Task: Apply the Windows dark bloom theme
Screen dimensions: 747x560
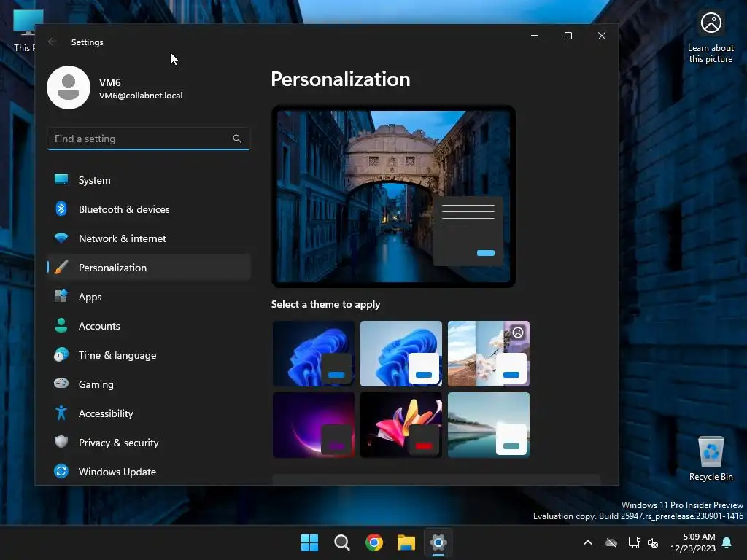Action: pyautogui.click(x=314, y=354)
